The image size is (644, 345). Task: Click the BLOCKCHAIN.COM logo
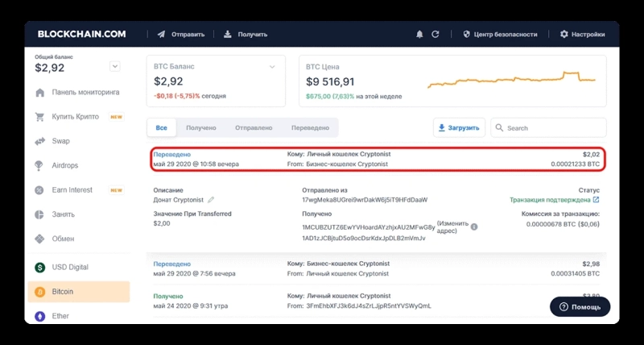pyautogui.click(x=82, y=34)
